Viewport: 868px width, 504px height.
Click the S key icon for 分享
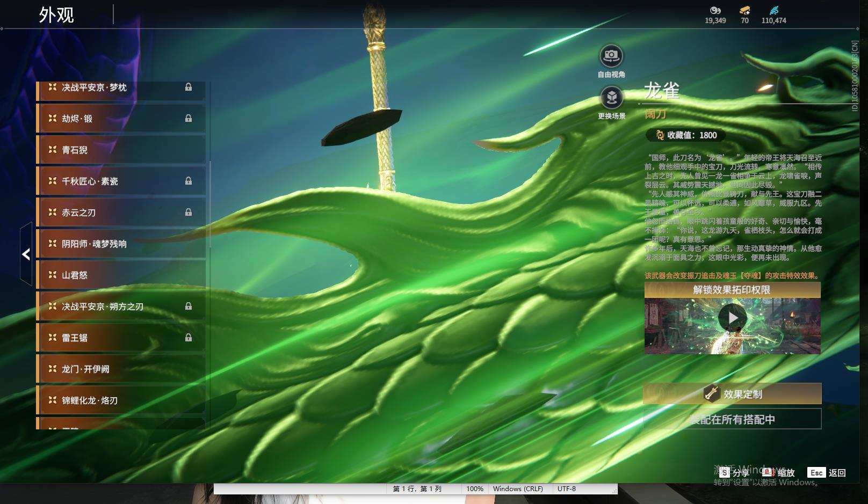[x=725, y=472]
